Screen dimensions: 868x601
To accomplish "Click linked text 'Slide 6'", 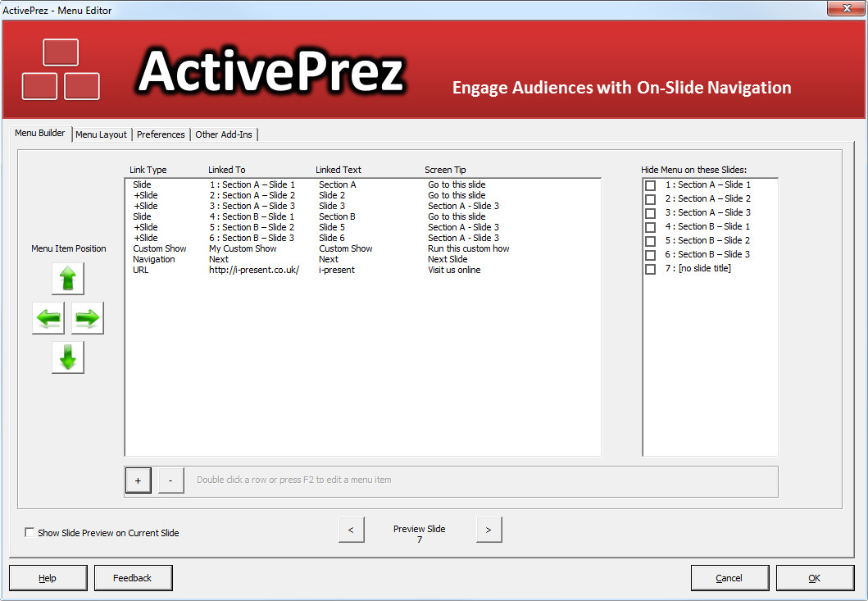I will [332, 238].
